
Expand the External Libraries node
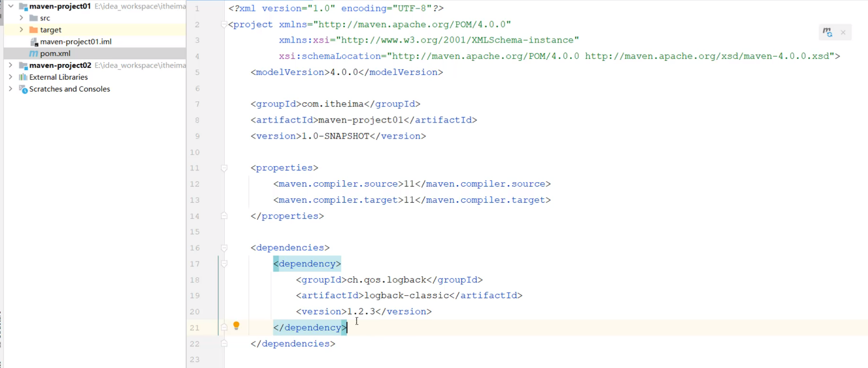10,77
